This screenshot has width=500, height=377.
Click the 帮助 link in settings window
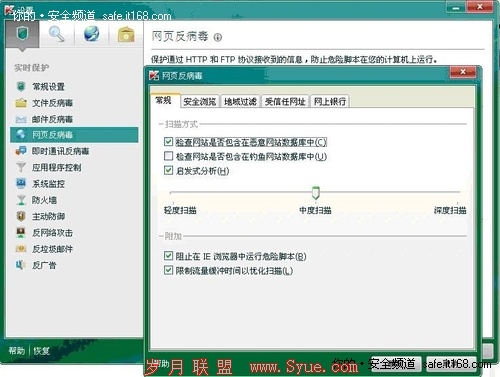coord(17,351)
